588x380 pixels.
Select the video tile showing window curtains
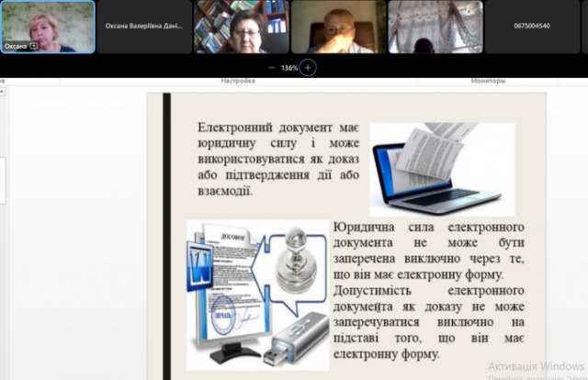(435, 27)
